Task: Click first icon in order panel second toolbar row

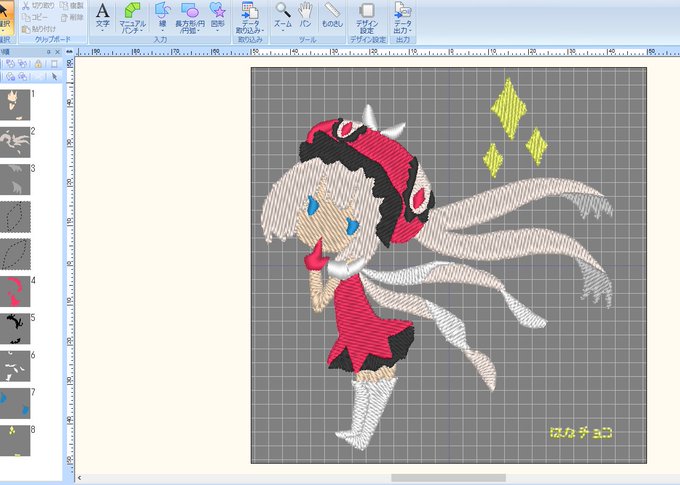Action: [x=10, y=77]
